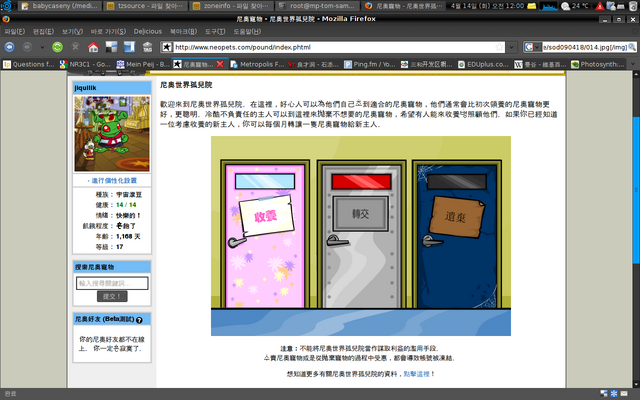
Task: Switch to root@mp-tom-sam terminal taskbar window
Action: pos(318,6)
